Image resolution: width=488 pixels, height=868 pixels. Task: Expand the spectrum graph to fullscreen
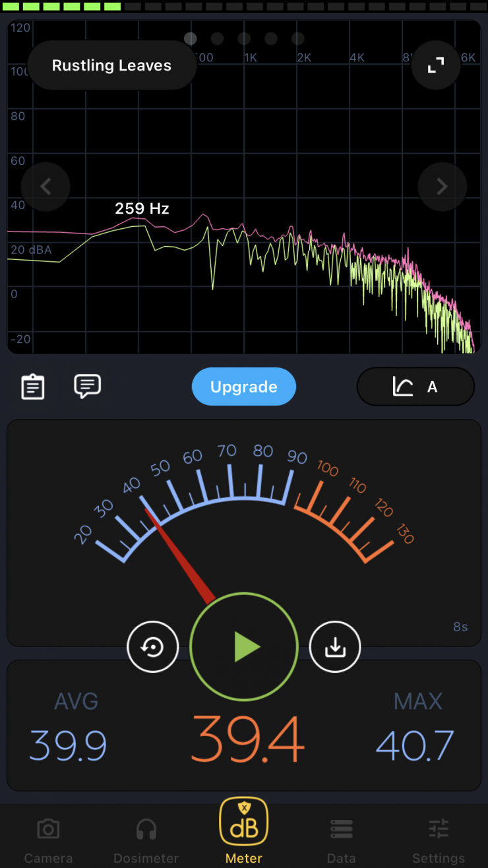[x=435, y=65]
